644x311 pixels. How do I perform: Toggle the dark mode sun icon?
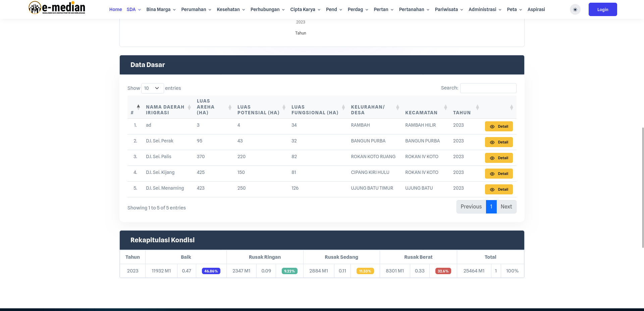(x=575, y=9)
